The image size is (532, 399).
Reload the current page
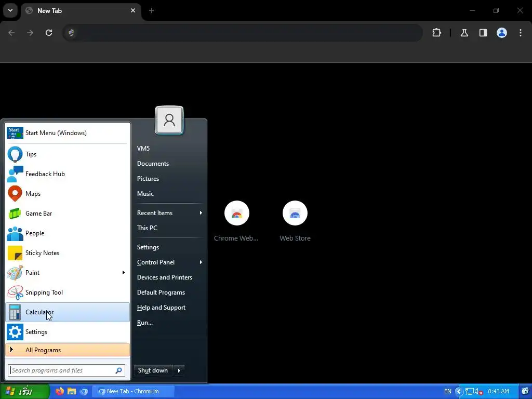[x=49, y=33]
